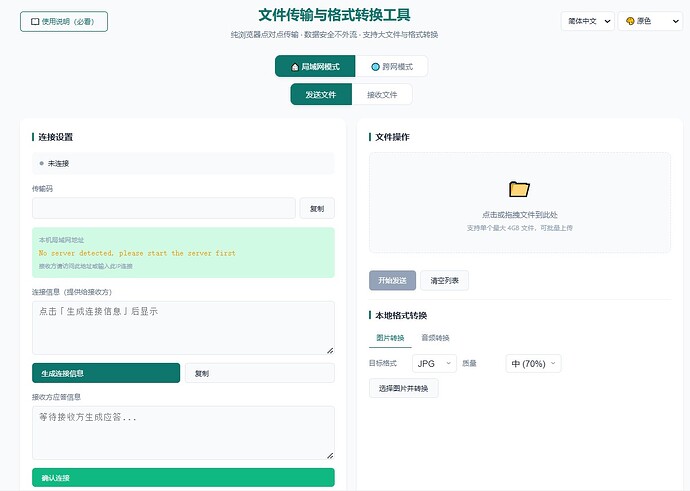Open the 简体中文 language dropdown

coord(588,21)
